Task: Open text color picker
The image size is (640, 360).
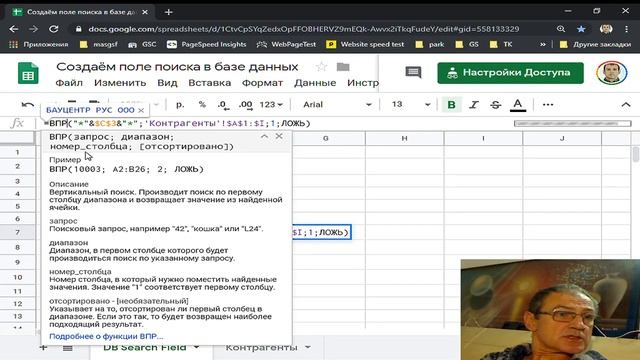Action: [x=518, y=105]
